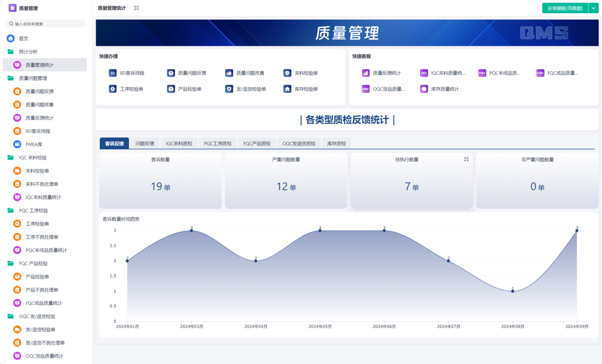Click the fullscreen icon beside 质量管理统计

click(135, 8)
